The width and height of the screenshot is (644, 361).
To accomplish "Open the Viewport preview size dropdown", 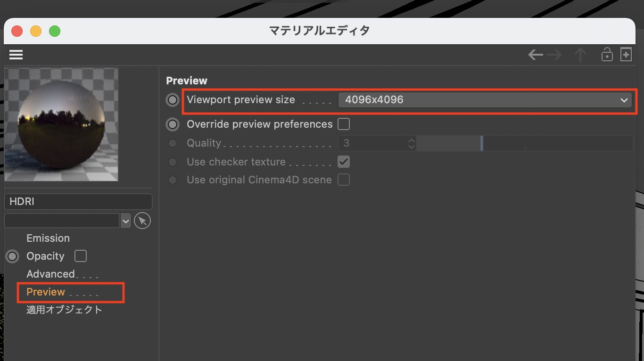I will point(485,100).
